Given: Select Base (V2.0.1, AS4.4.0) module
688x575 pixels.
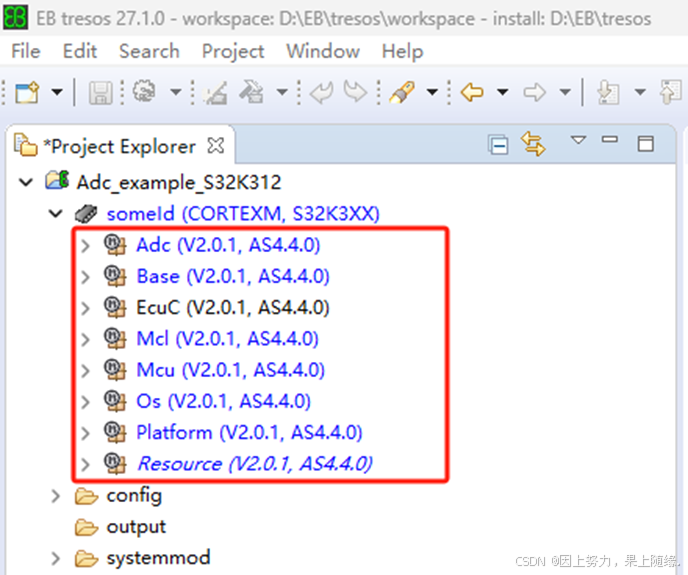Looking at the screenshot, I should 233,277.
